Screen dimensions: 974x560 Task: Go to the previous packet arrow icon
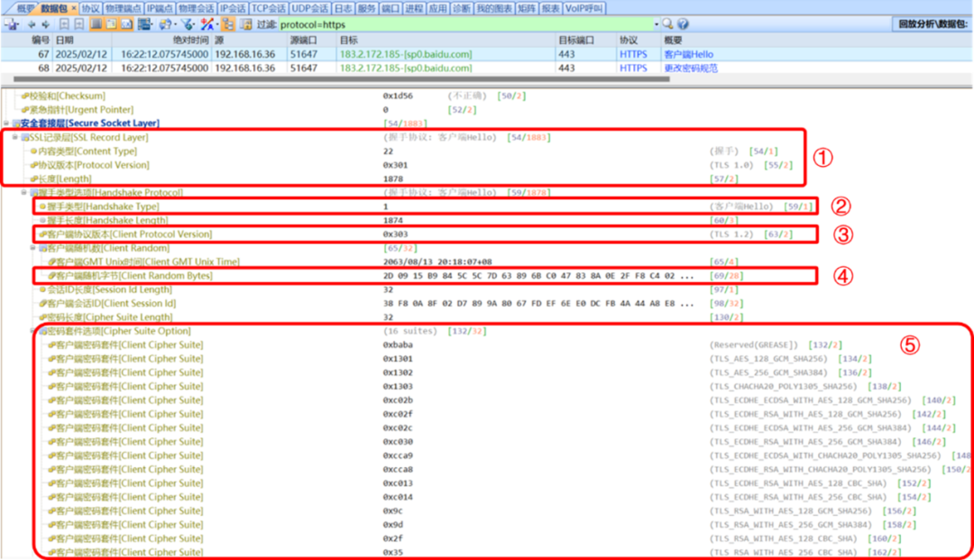[x=31, y=24]
